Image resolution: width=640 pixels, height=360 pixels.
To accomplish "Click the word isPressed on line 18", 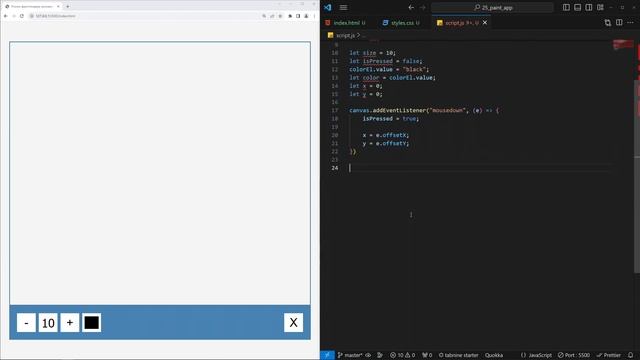I will pos(378,119).
